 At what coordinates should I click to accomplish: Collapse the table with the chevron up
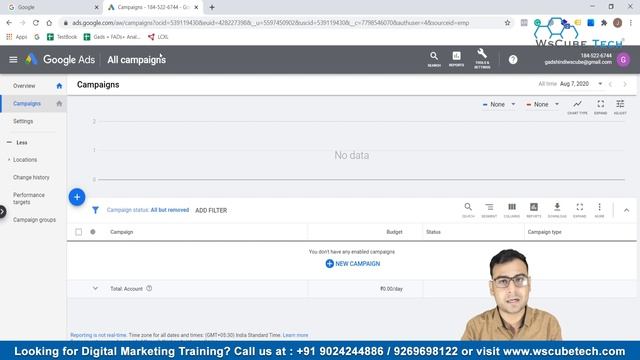627,210
